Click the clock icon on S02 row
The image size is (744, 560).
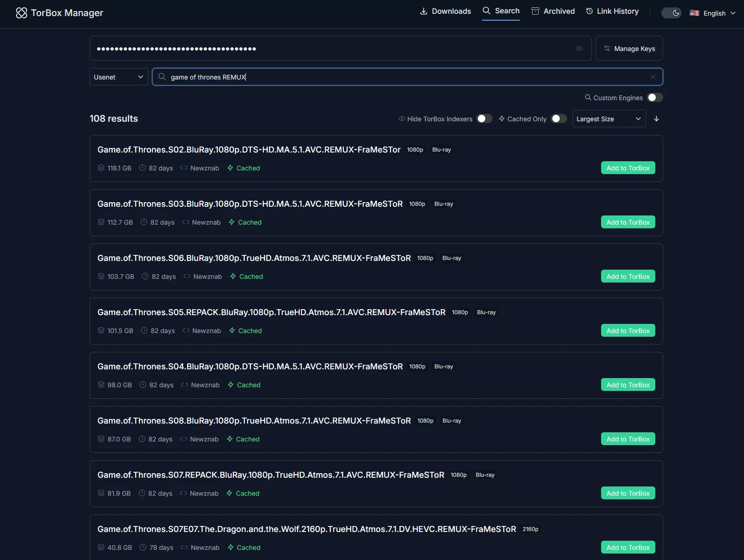click(142, 168)
